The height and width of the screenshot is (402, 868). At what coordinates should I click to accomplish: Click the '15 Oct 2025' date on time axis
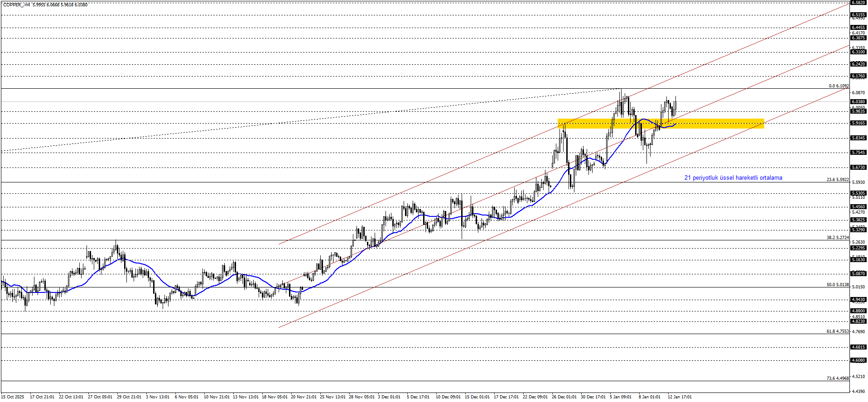[13, 397]
